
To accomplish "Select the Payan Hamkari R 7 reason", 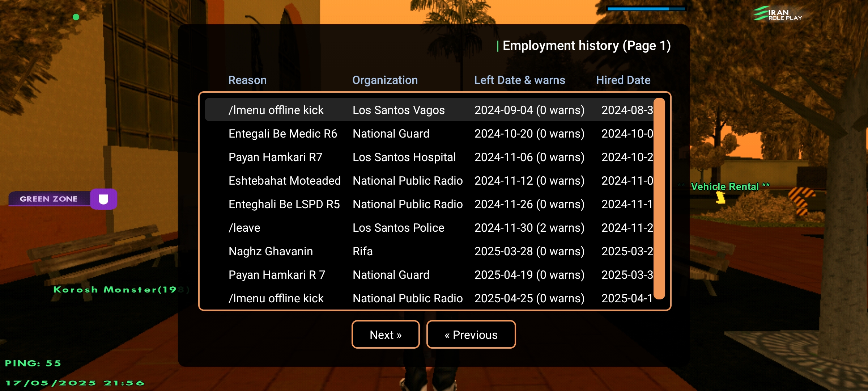I will [x=277, y=275].
